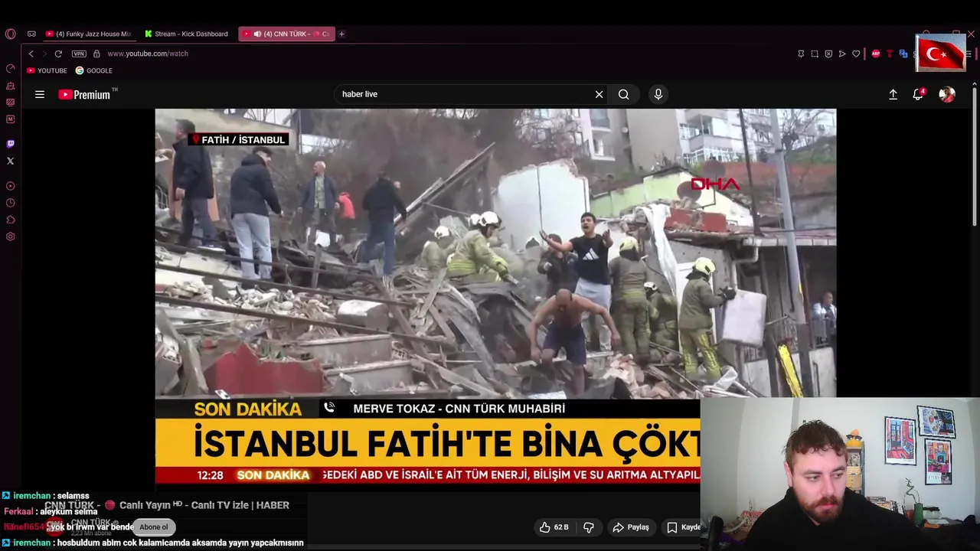Take a snapshot with the capture icon

[815, 54]
